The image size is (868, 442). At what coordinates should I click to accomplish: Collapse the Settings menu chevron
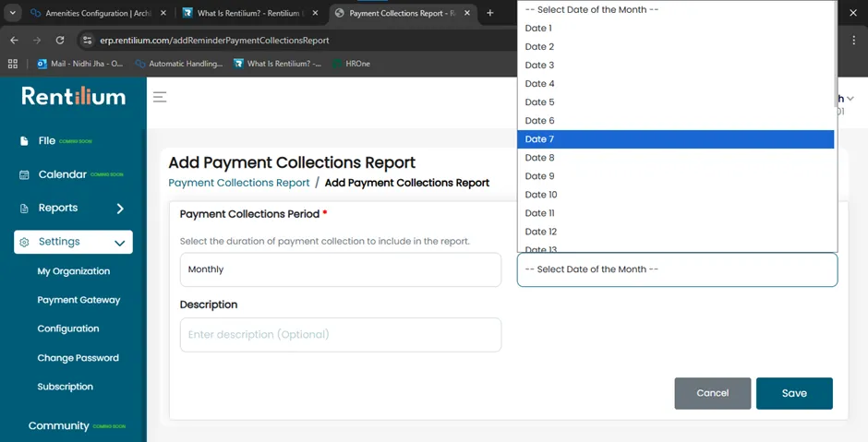(x=119, y=243)
